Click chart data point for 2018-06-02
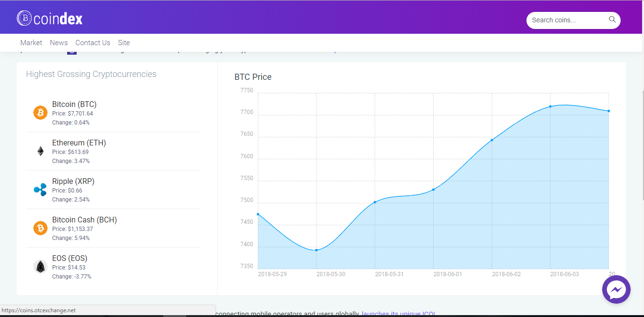Image resolution: width=644 pixels, height=317 pixels. click(x=492, y=140)
